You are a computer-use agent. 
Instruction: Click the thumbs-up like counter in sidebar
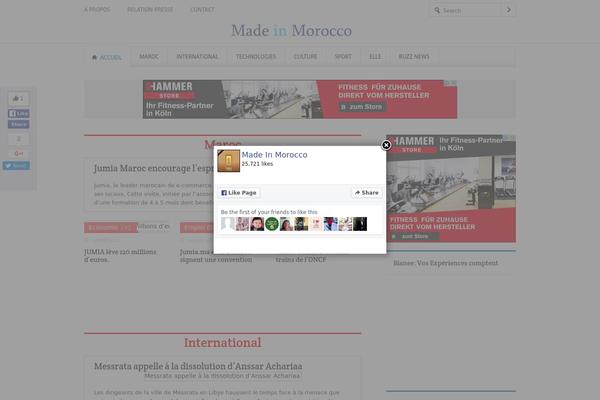pos(18,99)
